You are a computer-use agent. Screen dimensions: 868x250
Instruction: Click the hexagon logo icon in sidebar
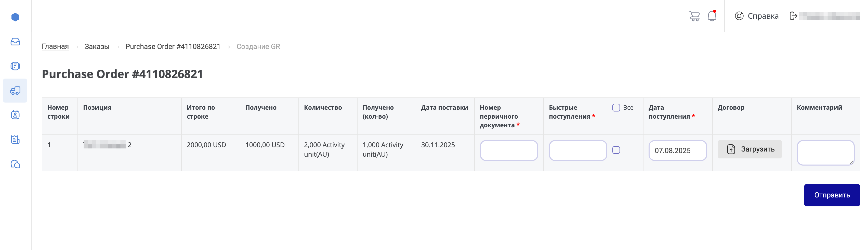(x=15, y=17)
